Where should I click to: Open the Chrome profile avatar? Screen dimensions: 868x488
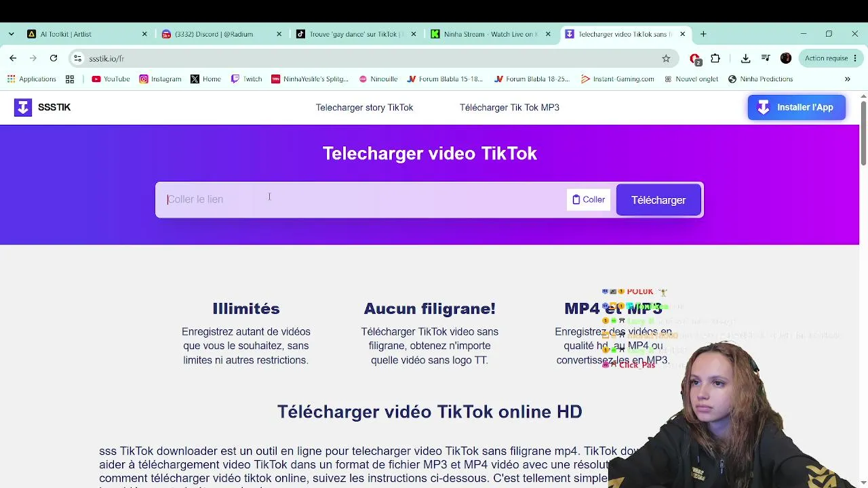pyautogui.click(x=786, y=58)
